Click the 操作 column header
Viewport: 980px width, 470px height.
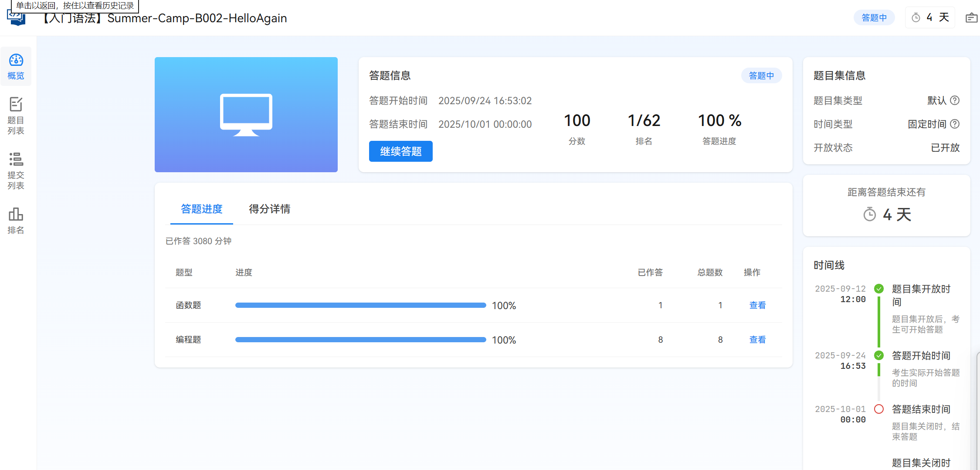752,272
